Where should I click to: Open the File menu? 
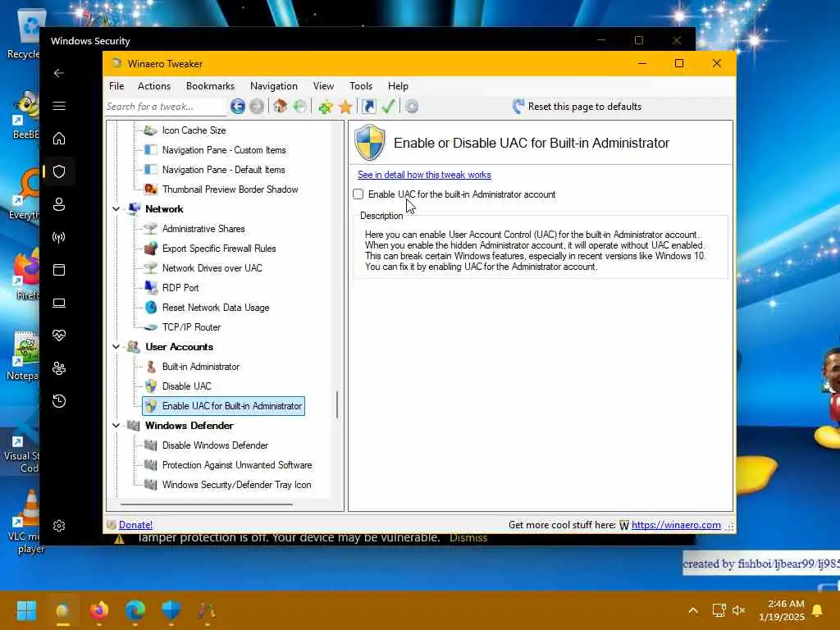click(116, 85)
